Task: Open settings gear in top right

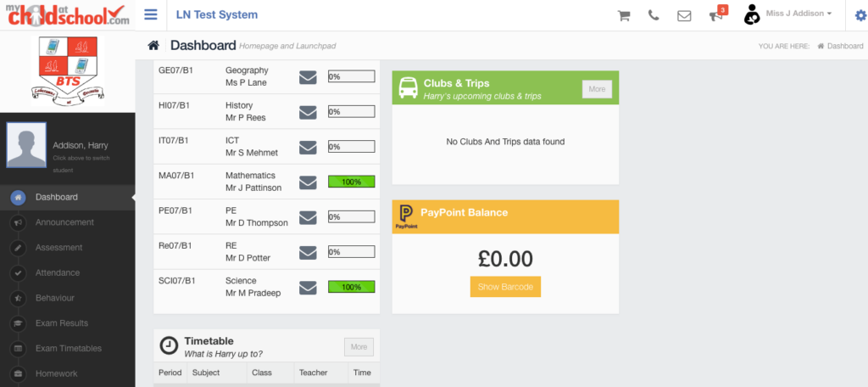Action: coord(860,15)
